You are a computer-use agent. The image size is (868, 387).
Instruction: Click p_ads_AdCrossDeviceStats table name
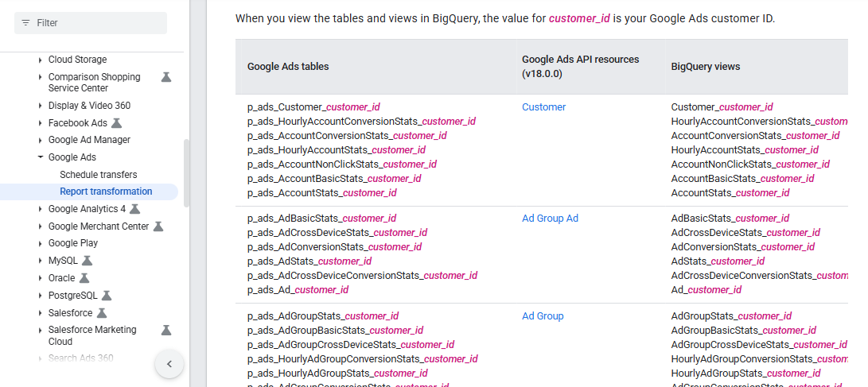pyautogui.click(x=337, y=233)
